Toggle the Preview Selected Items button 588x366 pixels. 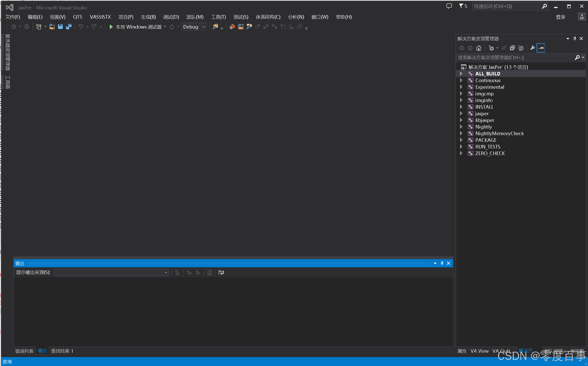tap(541, 48)
